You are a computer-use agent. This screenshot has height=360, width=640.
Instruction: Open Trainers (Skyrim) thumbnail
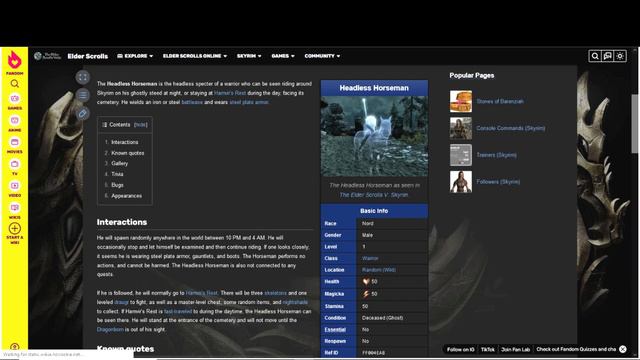tap(461, 155)
